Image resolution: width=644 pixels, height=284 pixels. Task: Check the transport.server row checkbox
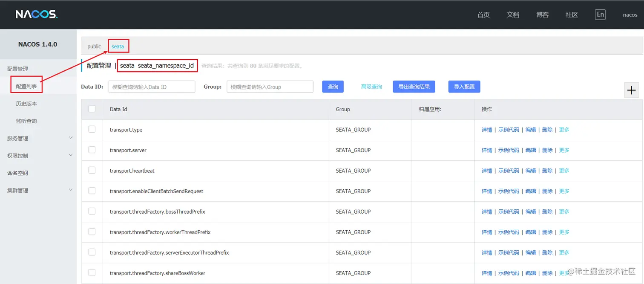pos(92,150)
